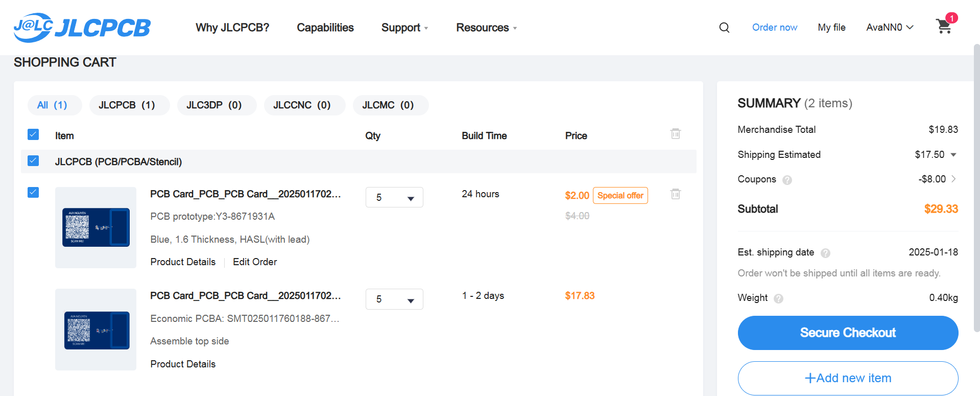This screenshot has height=396, width=980.
Task: Click the PCB prototype:Y3-8671931A text
Action: point(212,217)
